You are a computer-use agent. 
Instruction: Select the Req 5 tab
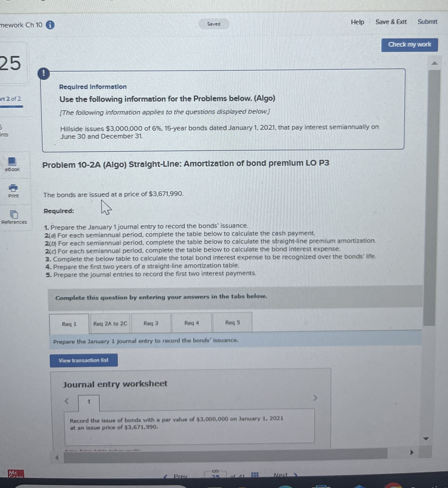click(232, 323)
